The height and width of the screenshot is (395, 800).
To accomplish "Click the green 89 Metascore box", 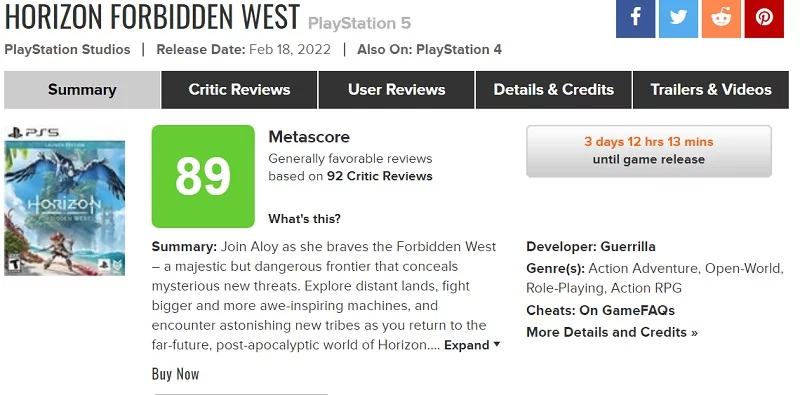I will point(203,176).
